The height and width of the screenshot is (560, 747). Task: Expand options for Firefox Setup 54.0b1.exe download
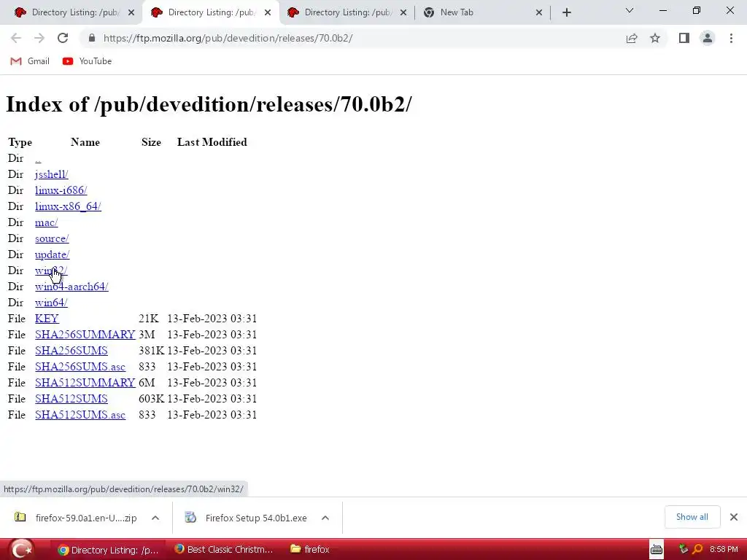325,518
